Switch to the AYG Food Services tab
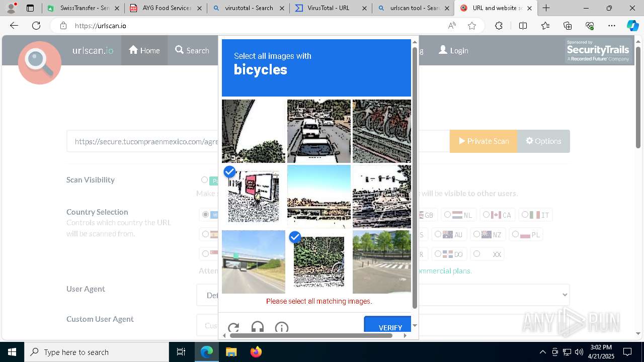The height and width of the screenshot is (362, 644). (166, 8)
